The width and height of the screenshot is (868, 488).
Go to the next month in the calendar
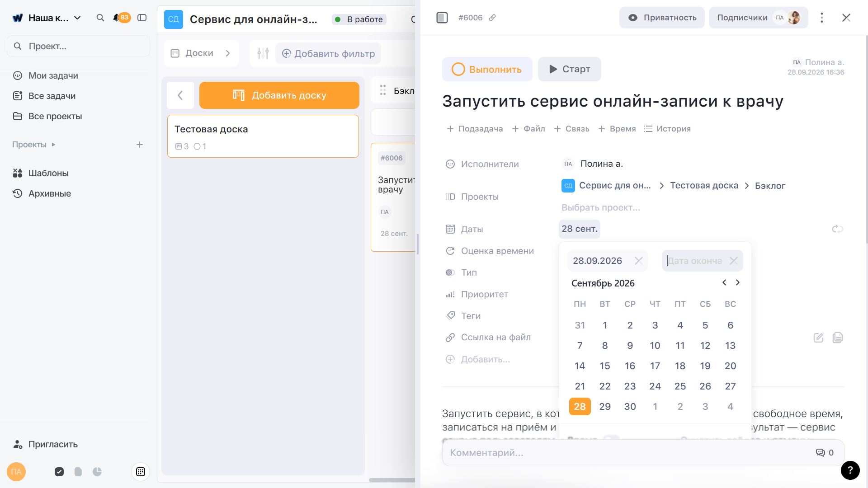point(738,282)
